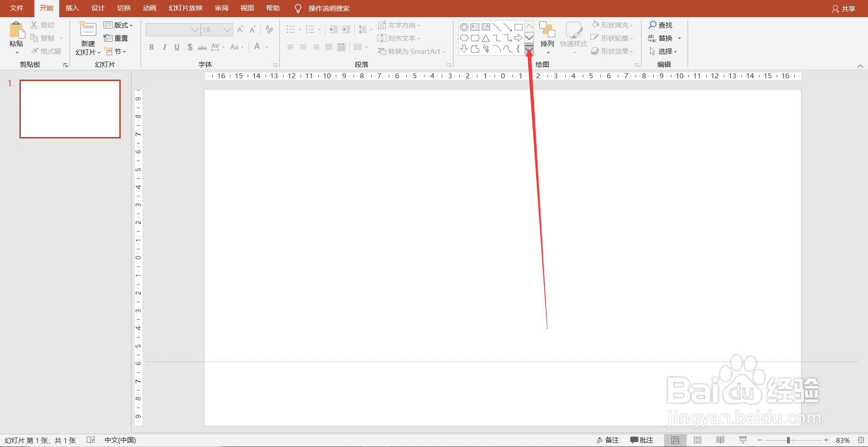The height and width of the screenshot is (447, 868).
Task: Switch to the Transitions (切换) tab
Action: point(124,8)
